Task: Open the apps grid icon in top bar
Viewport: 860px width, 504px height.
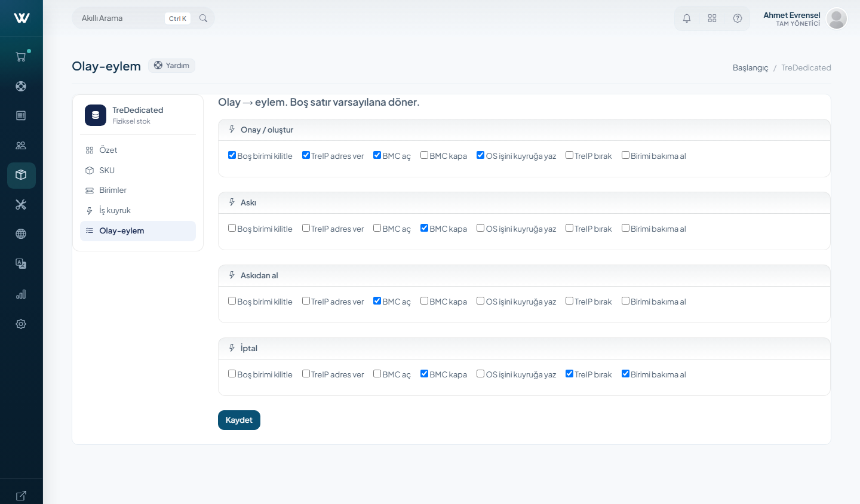Action: pos(712,19)
